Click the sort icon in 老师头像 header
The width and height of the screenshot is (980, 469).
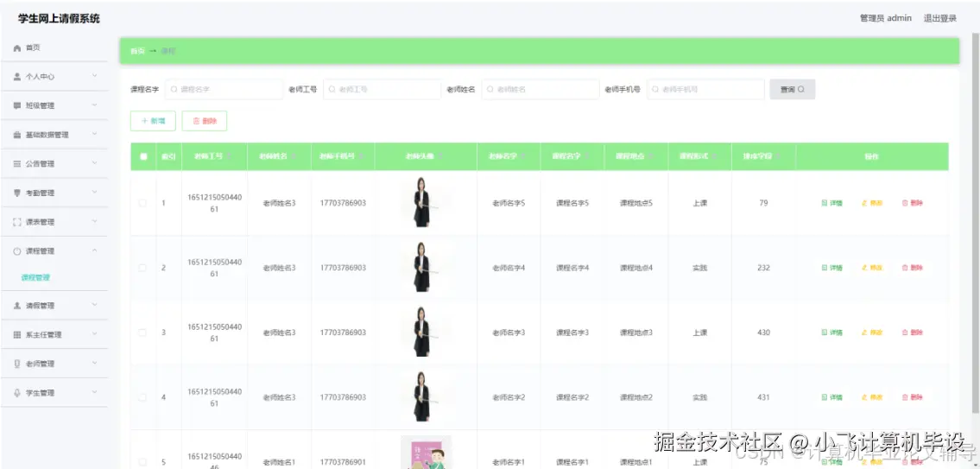pyautogui.click(x=441, y=156)
